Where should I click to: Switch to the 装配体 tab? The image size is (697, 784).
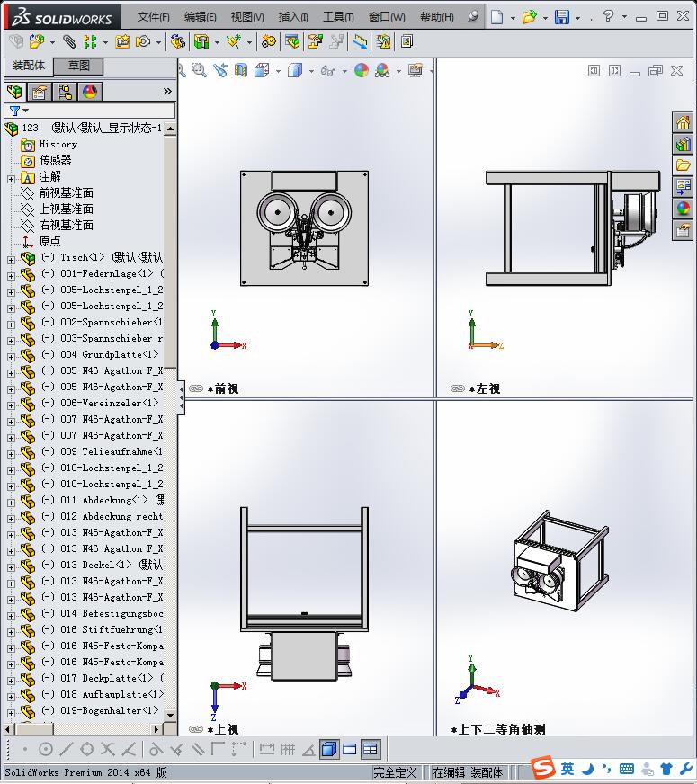(29, 66)
